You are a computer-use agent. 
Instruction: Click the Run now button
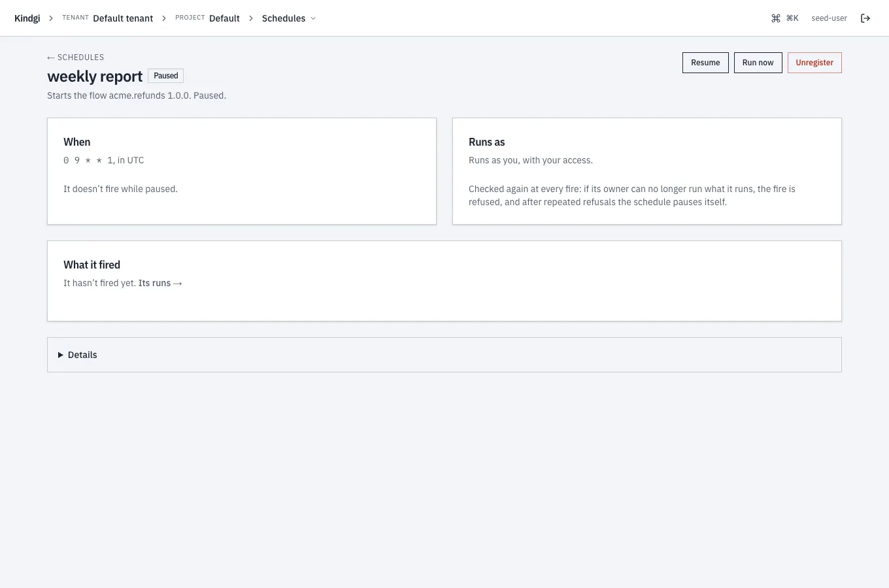(758, 63)
